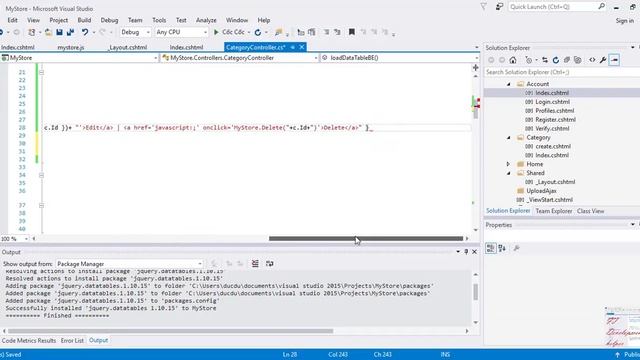Click the Save (floppy disk) toolbar icon
640x360 pixels.
(x=60, y=32)
